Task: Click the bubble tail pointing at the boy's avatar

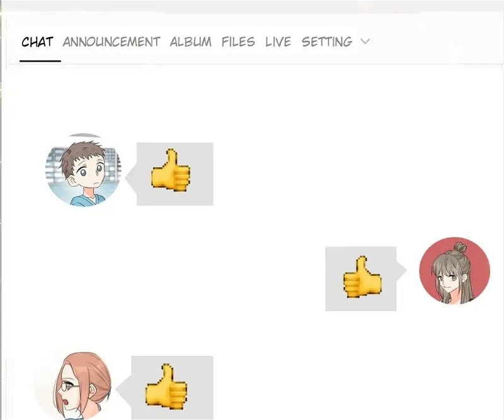Action: [131, 178]
